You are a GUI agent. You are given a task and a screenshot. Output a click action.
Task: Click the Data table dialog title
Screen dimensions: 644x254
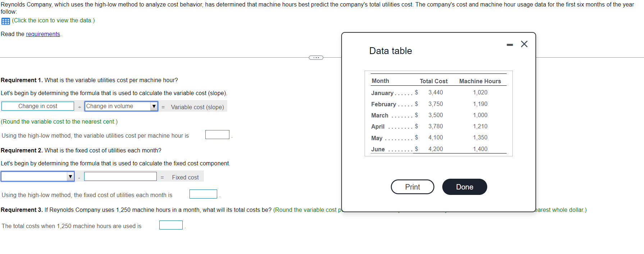[390, 51]
